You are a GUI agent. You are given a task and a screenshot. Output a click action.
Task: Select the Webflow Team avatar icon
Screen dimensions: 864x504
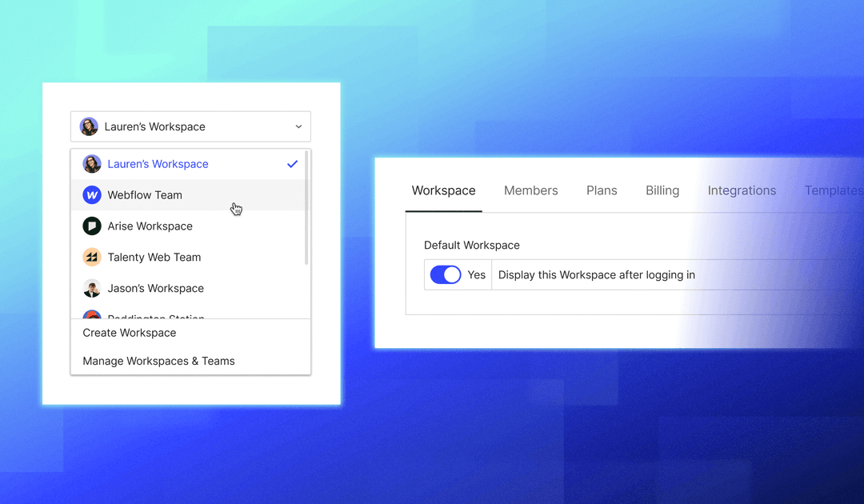(92, 194)
